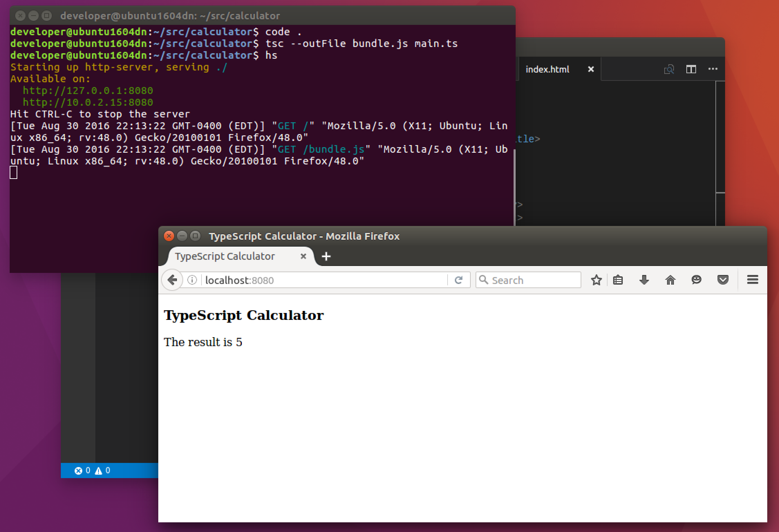Click the Firefox Hello chat smiley icon
779x532 pixels.
(x=696, y=280)
